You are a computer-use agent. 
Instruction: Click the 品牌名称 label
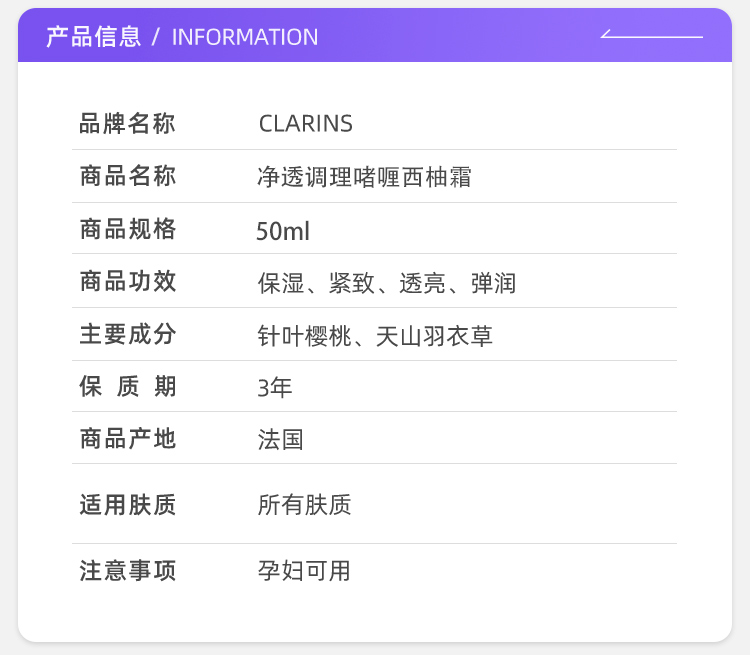pos(127,123)
